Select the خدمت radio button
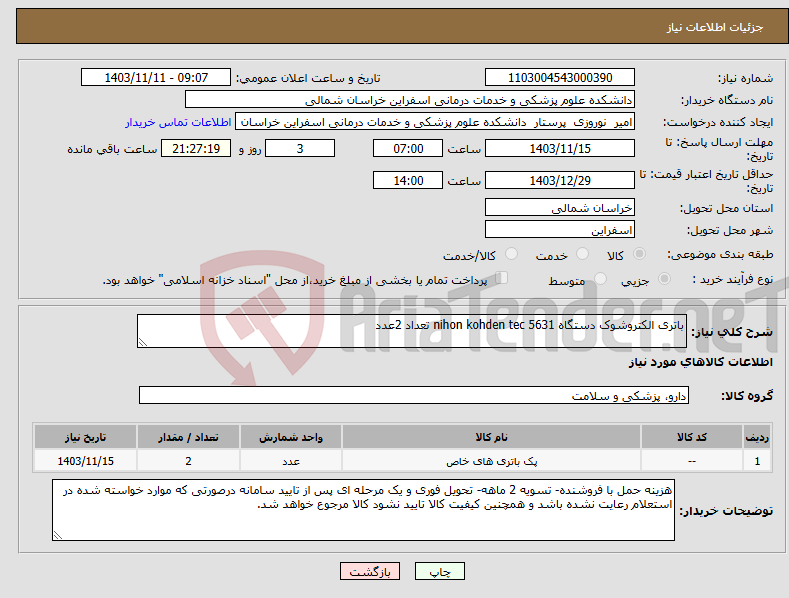The width and height of the screenshot is (789, 598). (582, 254)
